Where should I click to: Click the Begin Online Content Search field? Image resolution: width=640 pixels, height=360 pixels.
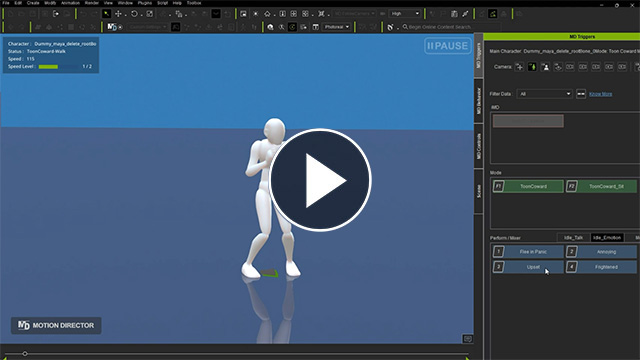(x=450, y=27)
